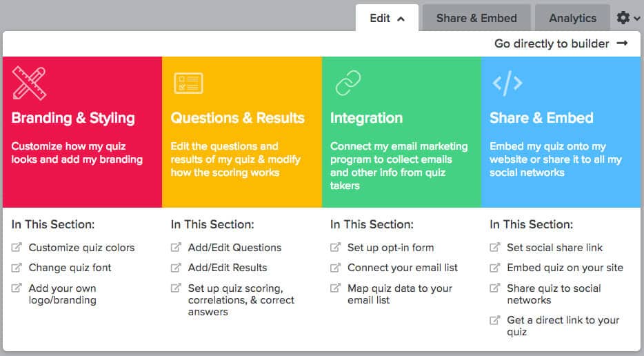This screenshot has width=644, height=356.
Task: Open the settings gear icon
Action: 623,18
